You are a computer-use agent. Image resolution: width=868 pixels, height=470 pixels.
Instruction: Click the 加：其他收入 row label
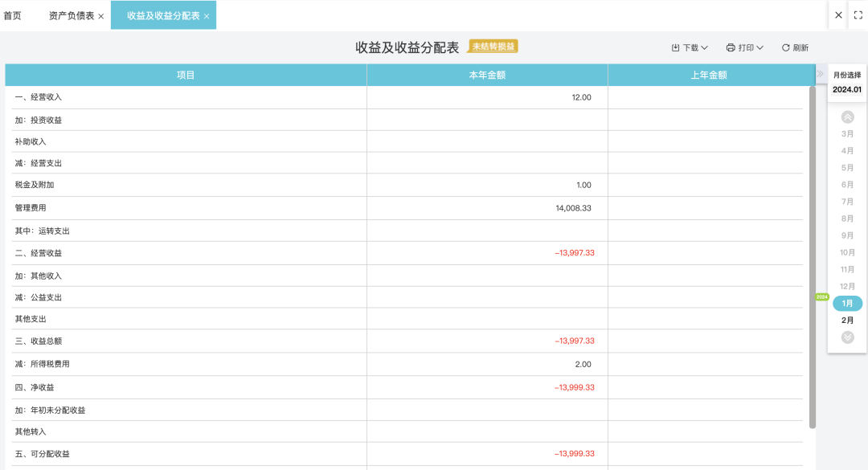pyautogui.click(x=39, y=276)
